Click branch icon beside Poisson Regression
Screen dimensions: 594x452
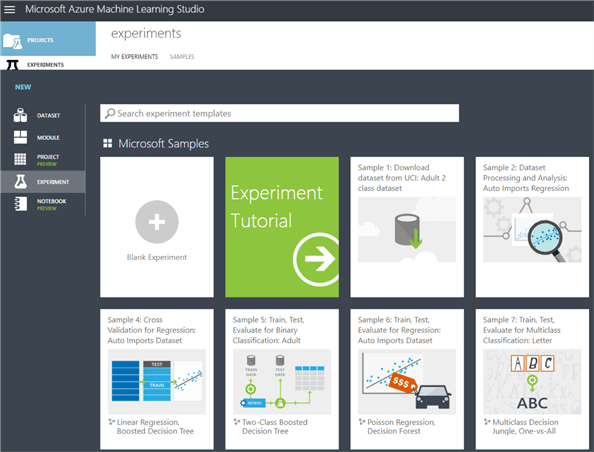pyautogui.click(x=361, y=422)
